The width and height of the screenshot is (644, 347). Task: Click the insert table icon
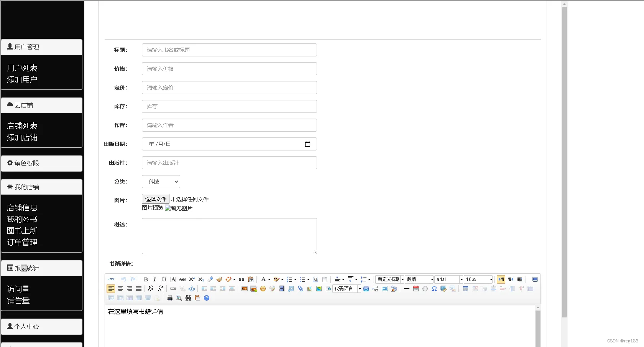tap(465, 289)
